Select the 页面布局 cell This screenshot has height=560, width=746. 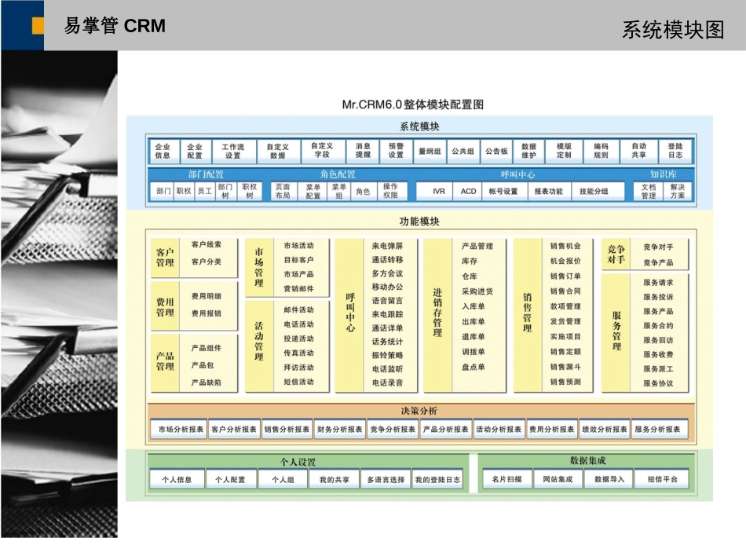pyautogui.click(x=283, y=192)
